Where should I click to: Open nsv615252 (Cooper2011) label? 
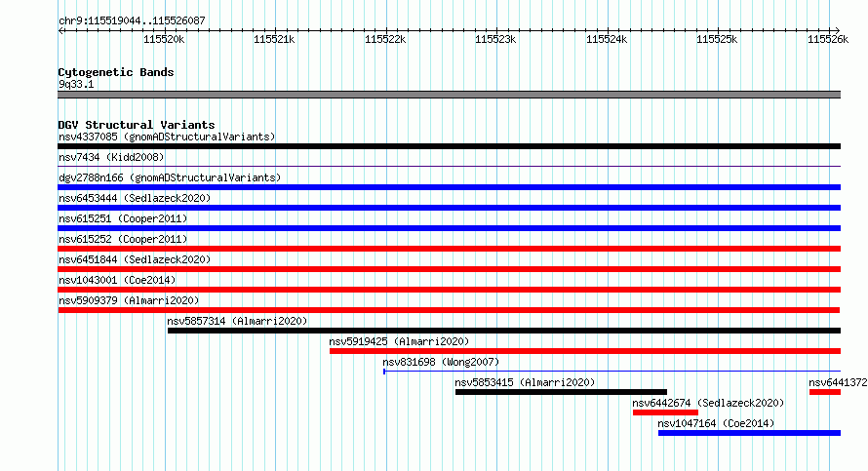click(x=123, y=239)
